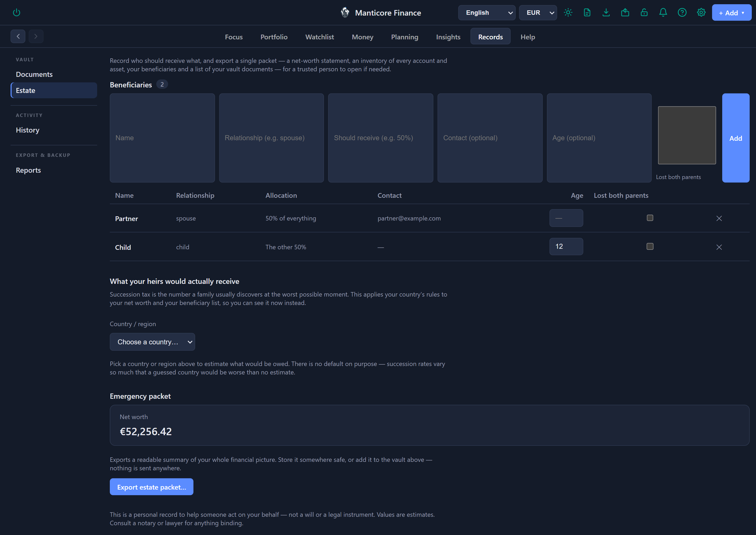Click the download icon in the header
The image size is (756, 535).
coord(606,12)
